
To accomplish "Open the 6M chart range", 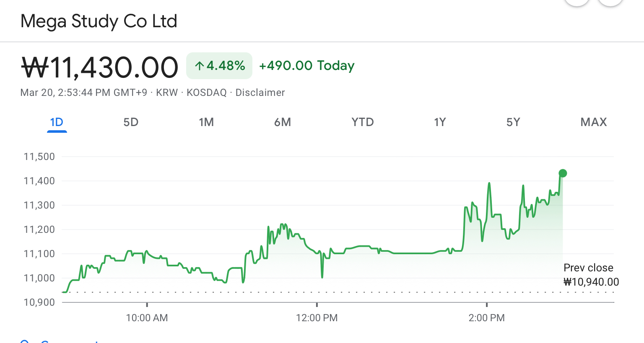I will pyautogui.click(x=283, y=122).
